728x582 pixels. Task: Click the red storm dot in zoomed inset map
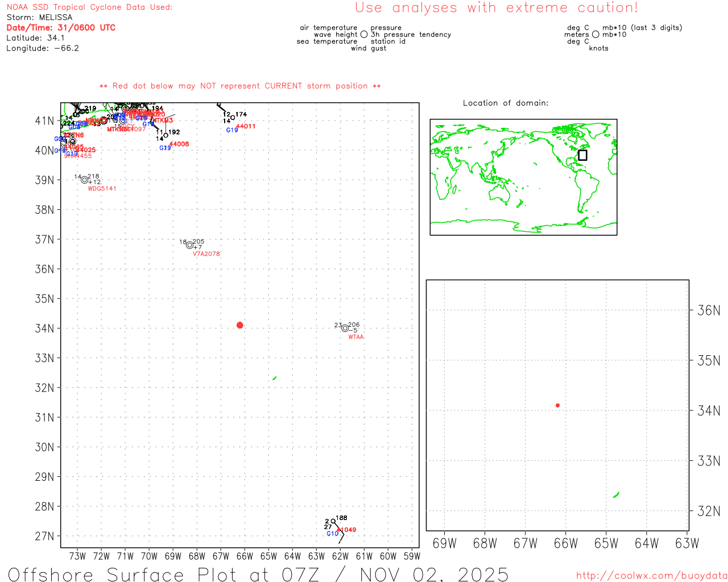[557, 405]
